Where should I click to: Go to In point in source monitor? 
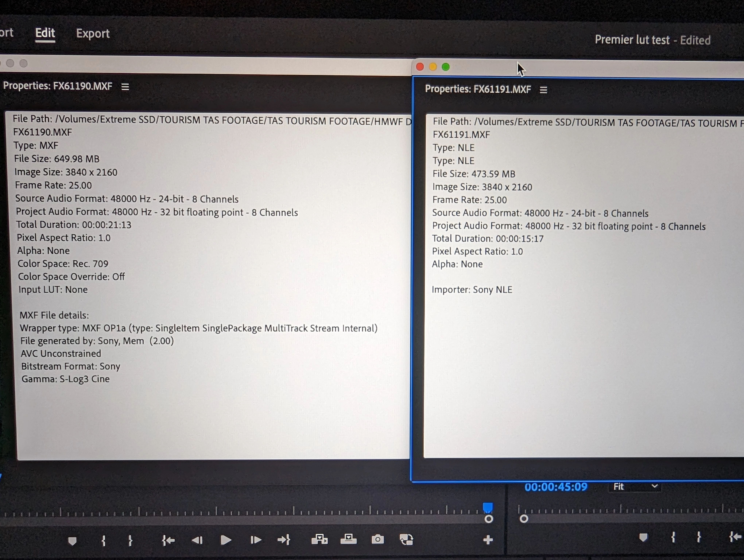(x=168, y=540)
